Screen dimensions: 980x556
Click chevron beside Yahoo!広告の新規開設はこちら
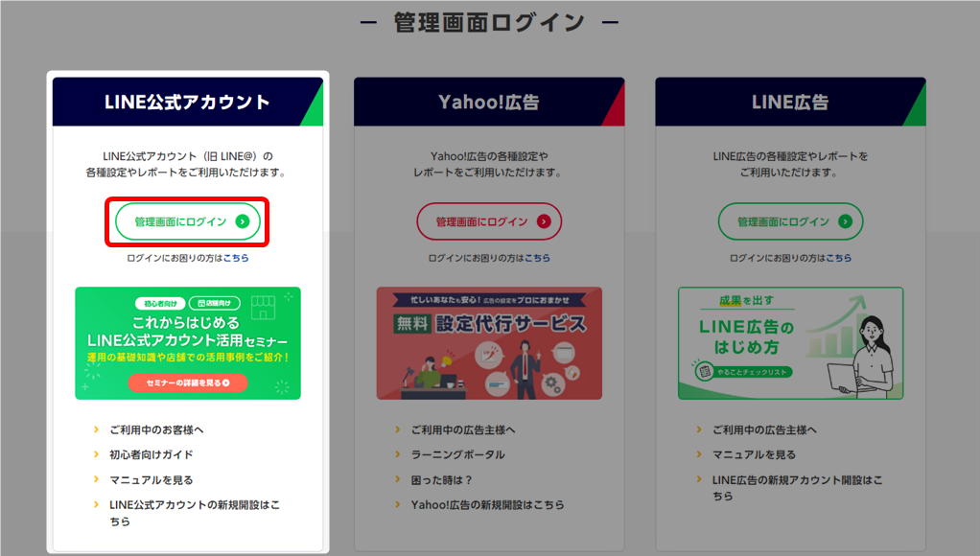398,504
